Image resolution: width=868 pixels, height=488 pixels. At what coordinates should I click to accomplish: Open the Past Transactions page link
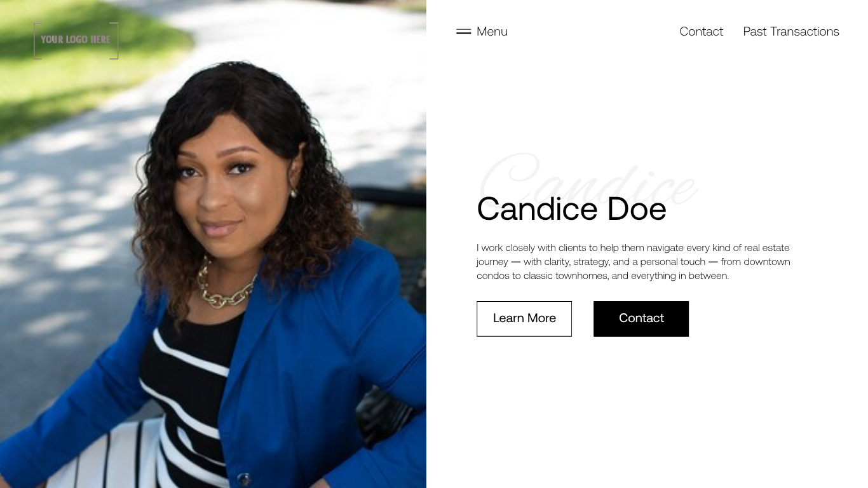[x=791, y=32]
